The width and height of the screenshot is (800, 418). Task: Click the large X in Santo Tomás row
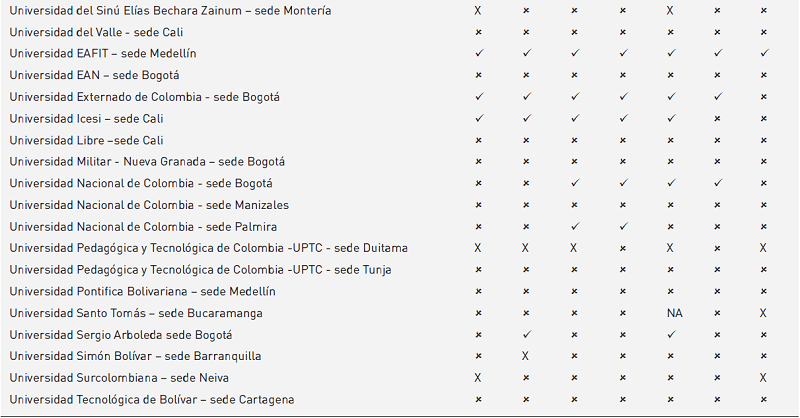763,313
